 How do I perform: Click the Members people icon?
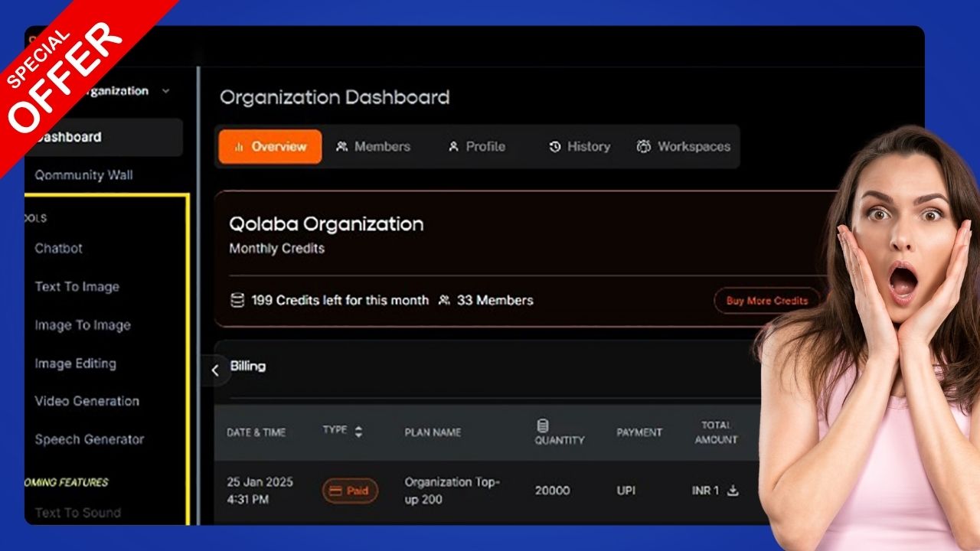[x=342, y=146]
